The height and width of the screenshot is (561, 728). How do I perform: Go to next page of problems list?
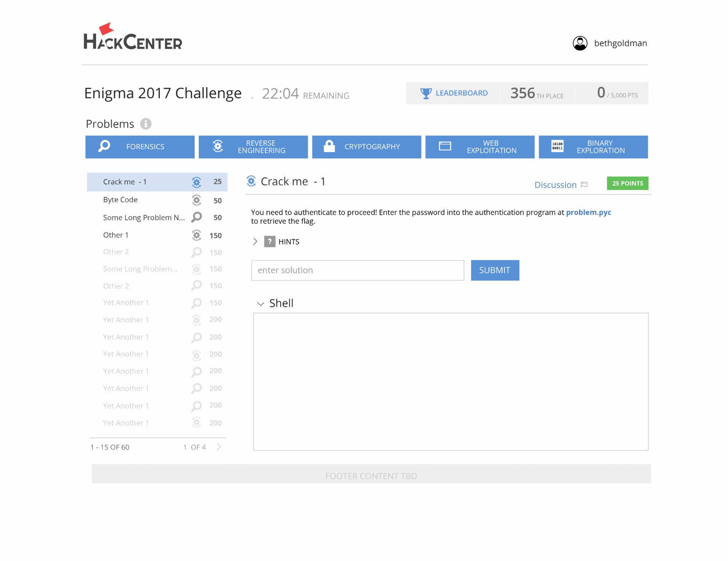219,447
